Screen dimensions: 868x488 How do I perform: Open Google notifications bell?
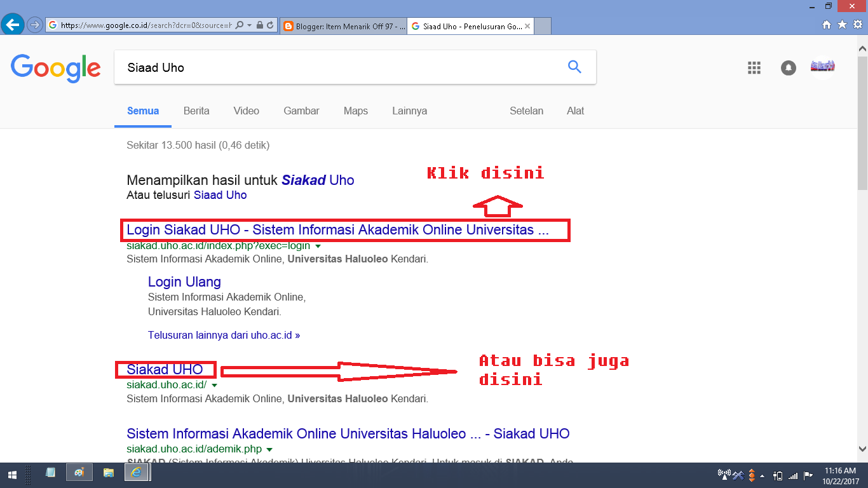(x=788, y=68)
